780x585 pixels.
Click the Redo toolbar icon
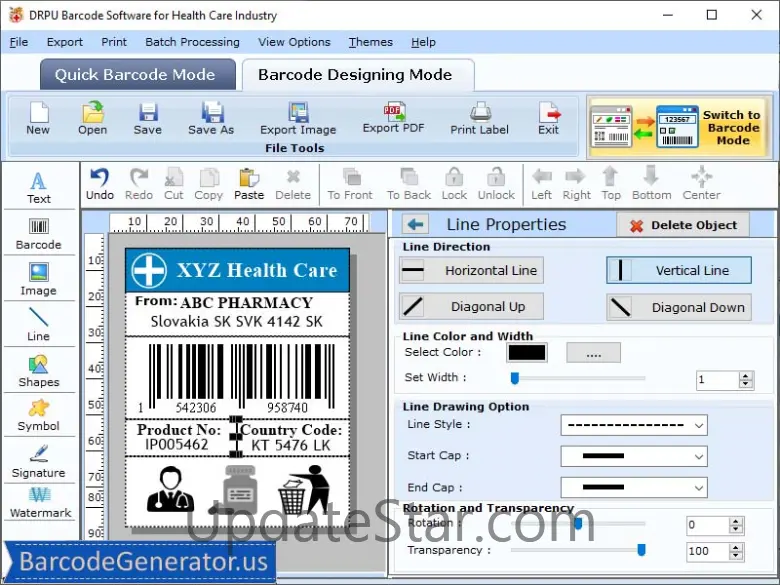click(139, 184)
